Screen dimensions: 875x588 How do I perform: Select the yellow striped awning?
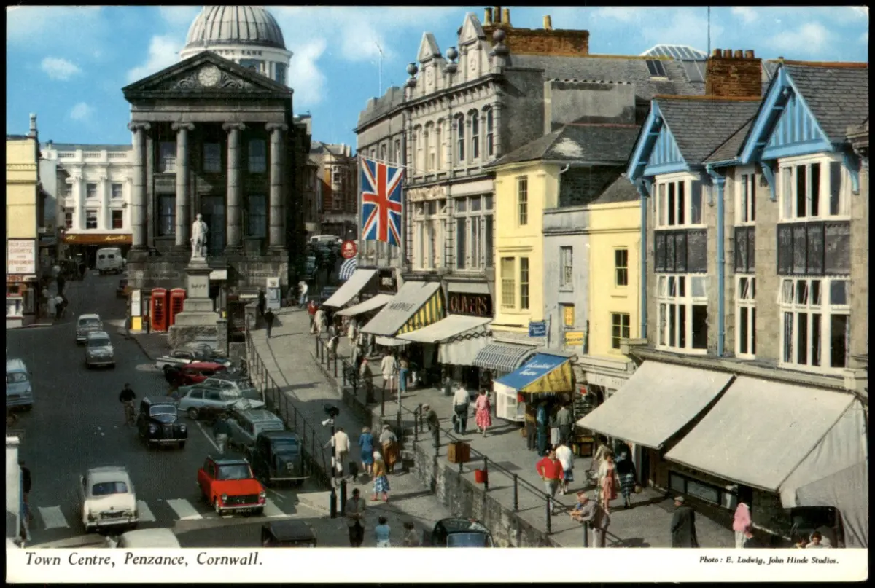421,313
